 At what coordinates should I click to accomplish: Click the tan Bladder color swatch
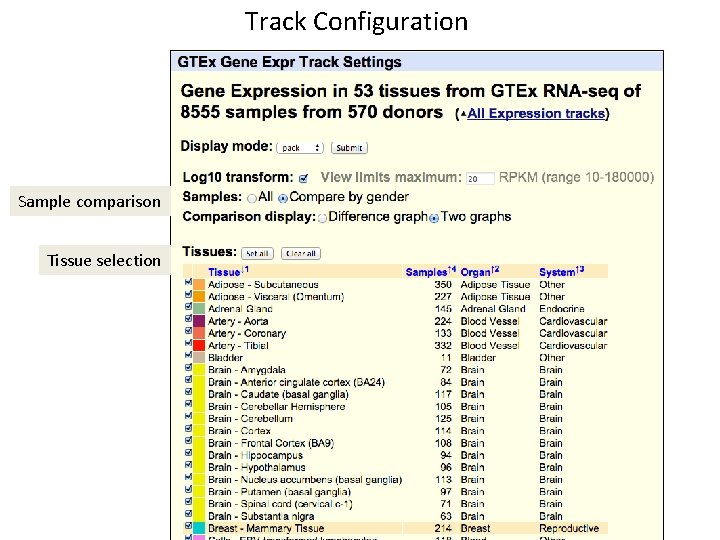(199, 357)
